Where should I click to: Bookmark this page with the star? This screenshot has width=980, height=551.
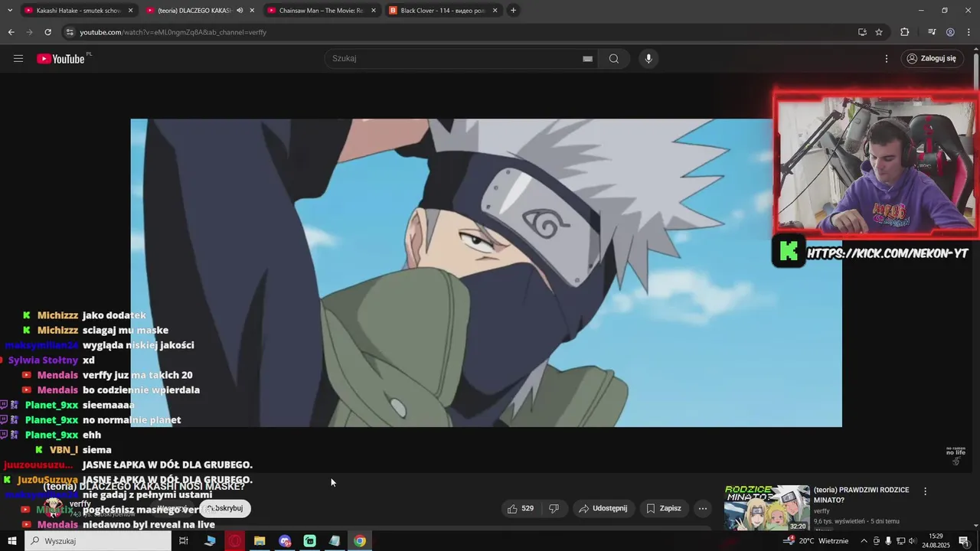[x=879, y=32]
